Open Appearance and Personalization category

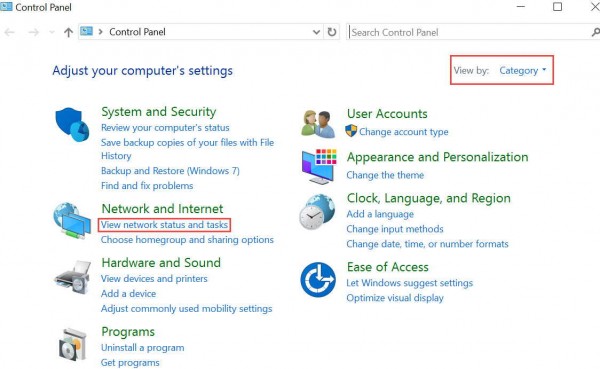[437, 157]
